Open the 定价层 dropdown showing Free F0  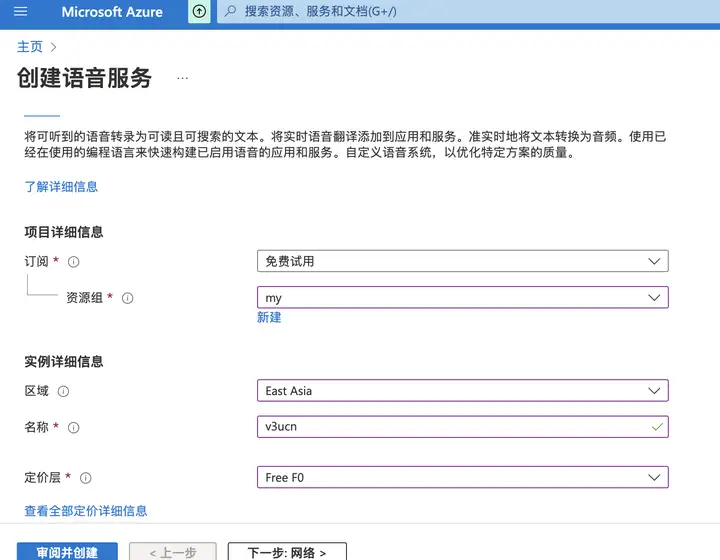[x=462, y=477]
